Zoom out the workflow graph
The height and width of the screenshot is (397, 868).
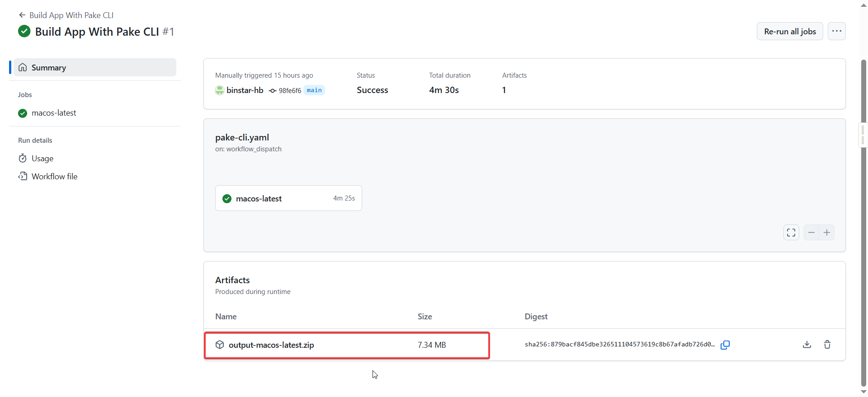pyautogui.click(x=811, y=233)
